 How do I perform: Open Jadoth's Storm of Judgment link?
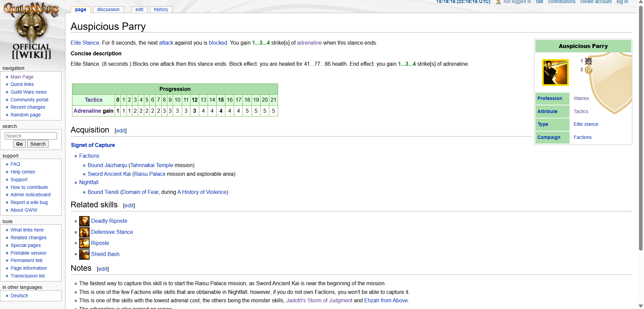319,300
